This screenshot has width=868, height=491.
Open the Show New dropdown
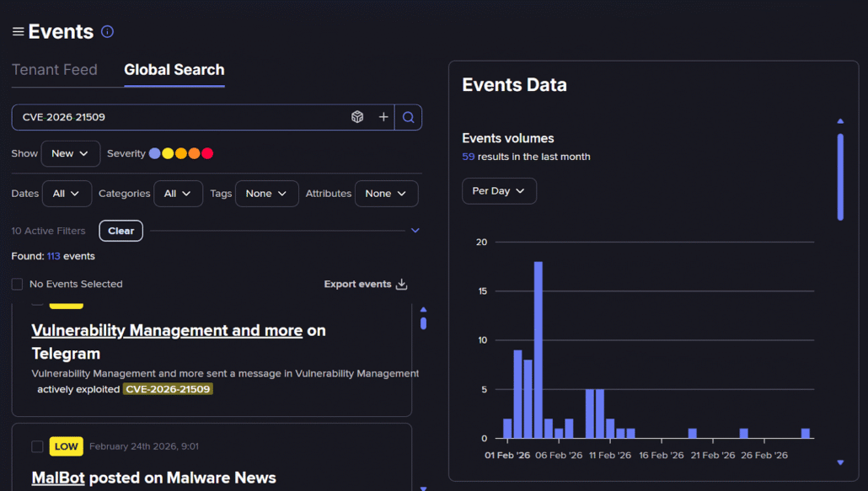click(x=70, y=153)
